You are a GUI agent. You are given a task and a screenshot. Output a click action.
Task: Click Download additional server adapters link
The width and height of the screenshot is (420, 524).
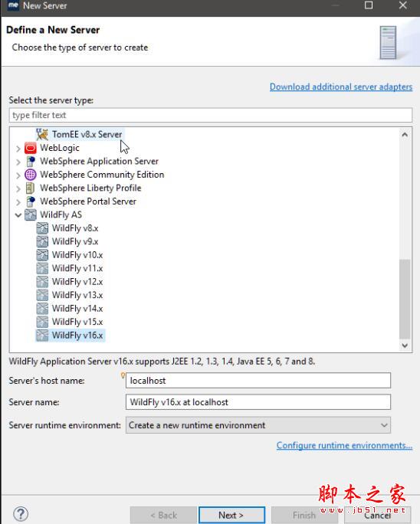[x=341, y=87]
